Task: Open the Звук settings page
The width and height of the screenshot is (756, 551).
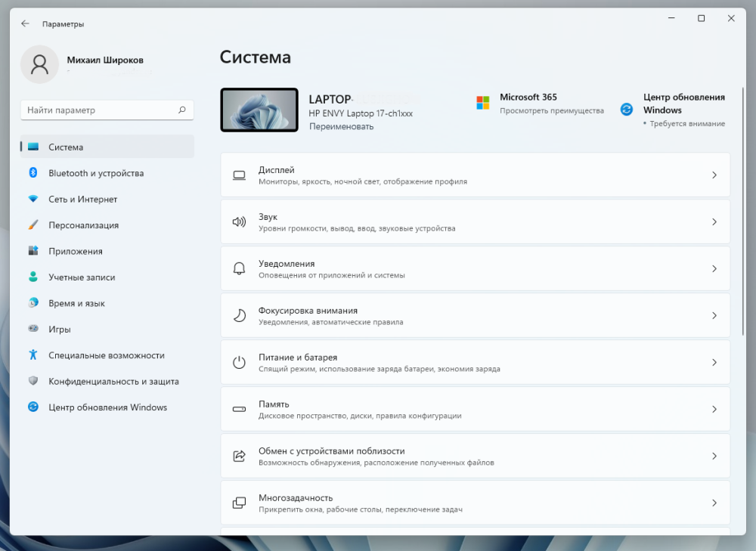Action: [x=475, y=221]
